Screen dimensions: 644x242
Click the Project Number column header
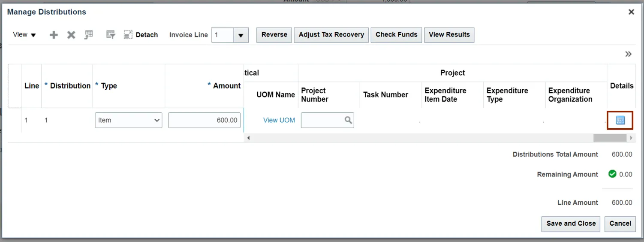329,95
